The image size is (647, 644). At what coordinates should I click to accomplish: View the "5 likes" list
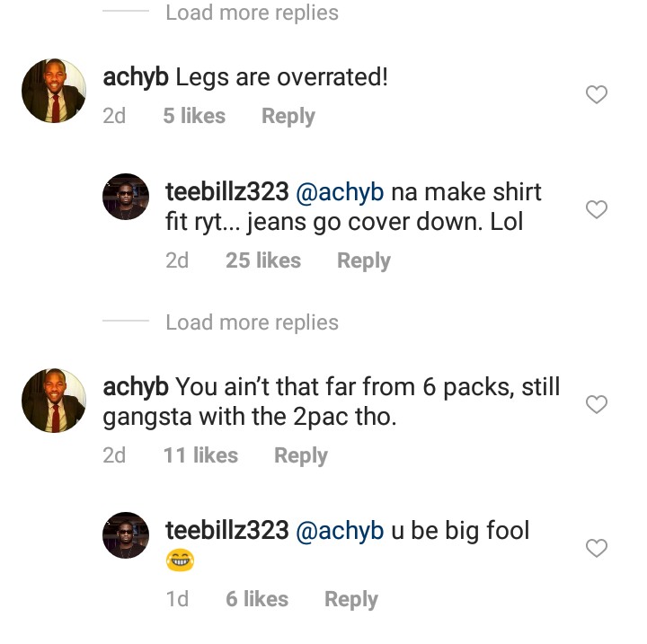pos(194,116)
